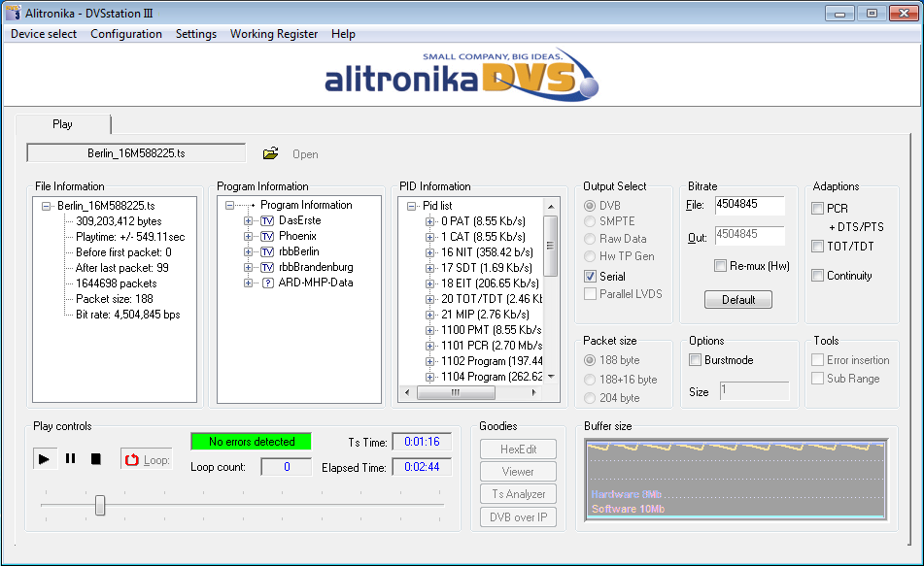Toggle the Loop playback button
This screenshot has height=566, width=924.
click(147, 459)
